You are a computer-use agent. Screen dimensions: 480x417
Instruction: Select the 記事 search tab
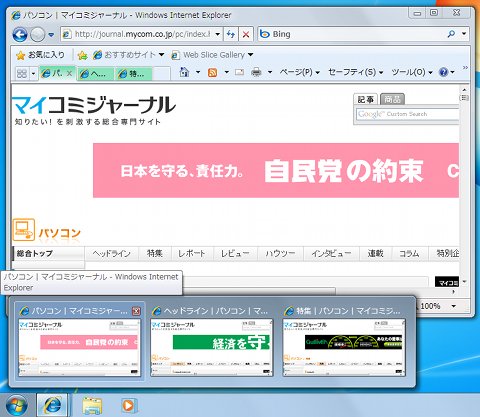pos(365,99)
